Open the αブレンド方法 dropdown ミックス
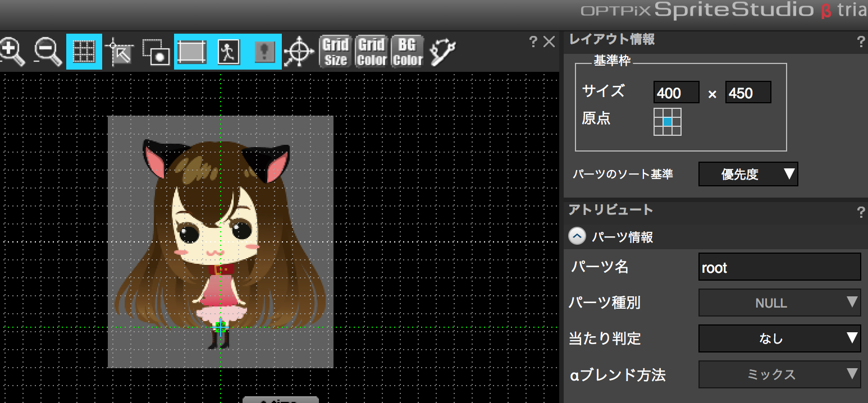 coord(779,374)
